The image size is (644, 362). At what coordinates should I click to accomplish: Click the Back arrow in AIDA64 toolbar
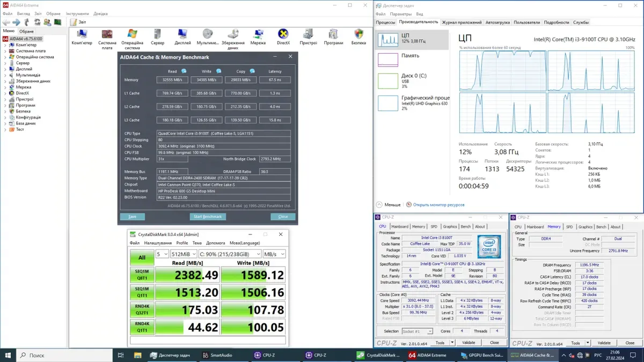(6, 22)
